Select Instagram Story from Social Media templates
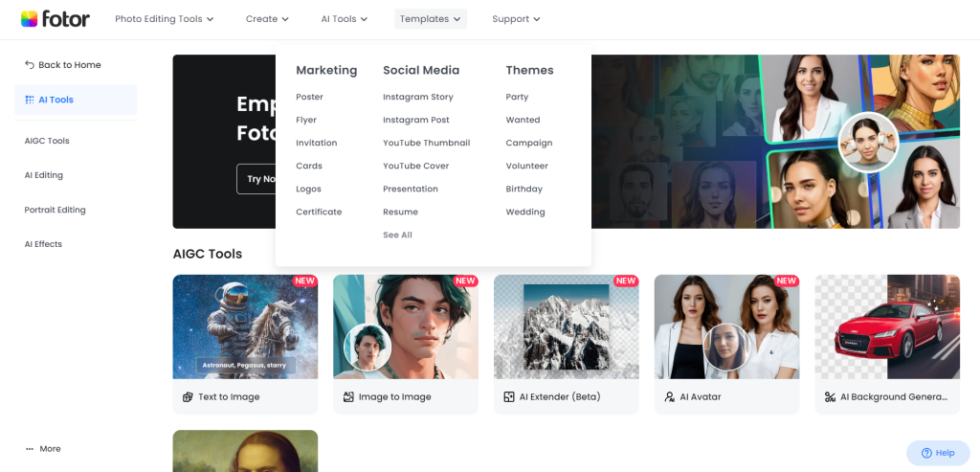 pyautogui.click(x=417, y=97)
